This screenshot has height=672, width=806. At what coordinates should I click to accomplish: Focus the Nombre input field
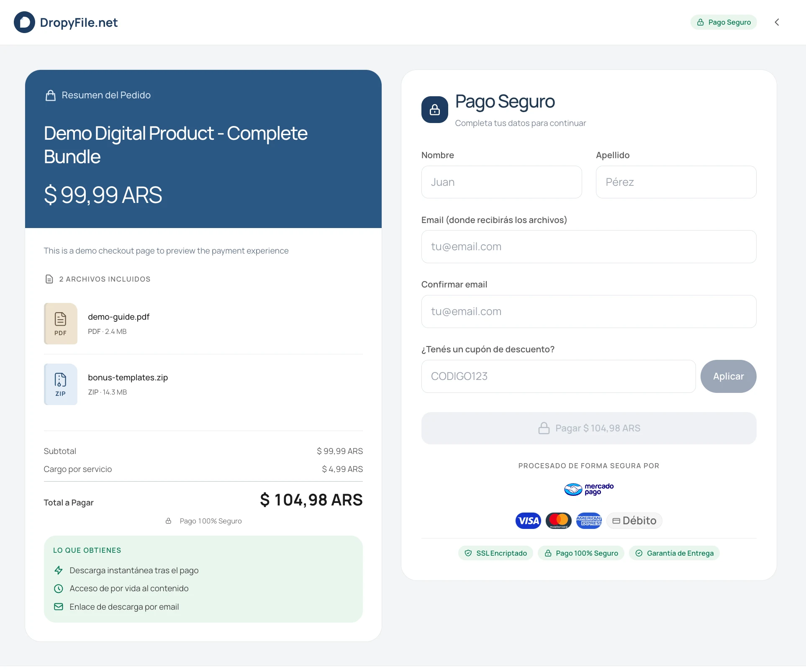[x=501, y=182]
